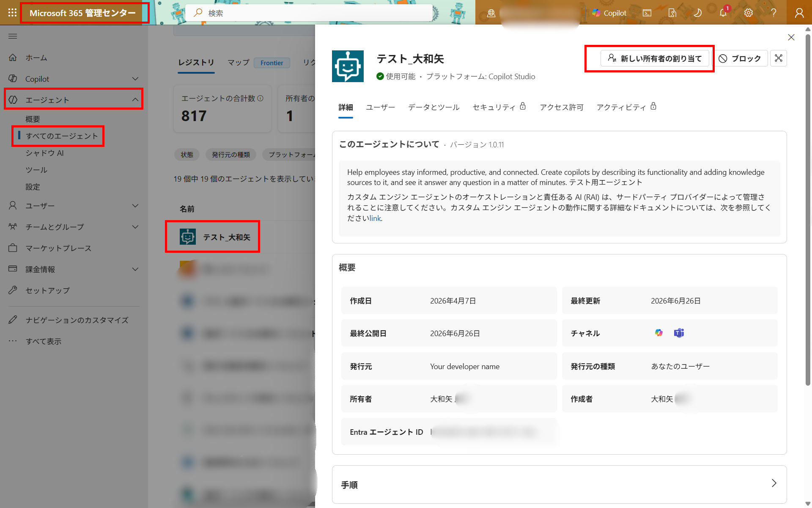The image size is (812, 508).
Task: Expand the Copilot sidebar section chevron
Action: (x=135, y=79)
